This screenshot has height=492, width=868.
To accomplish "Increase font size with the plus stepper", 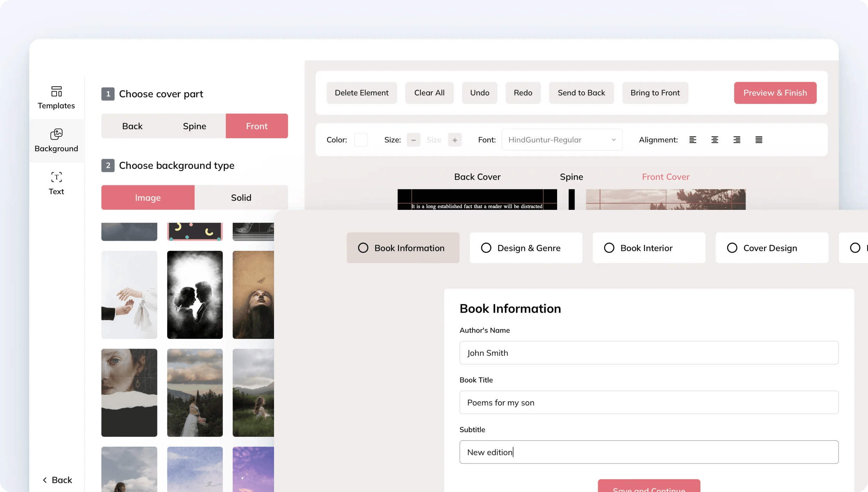I will click(x=455, y=139).
